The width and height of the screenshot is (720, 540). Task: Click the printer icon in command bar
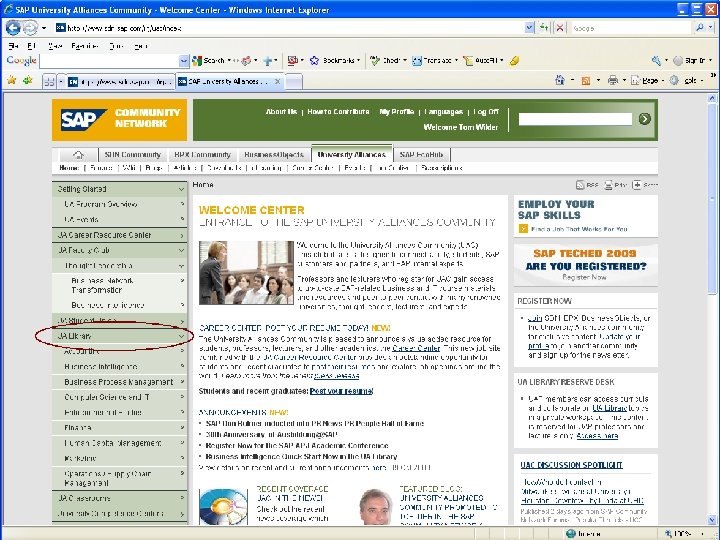click(x=613, y=81)
